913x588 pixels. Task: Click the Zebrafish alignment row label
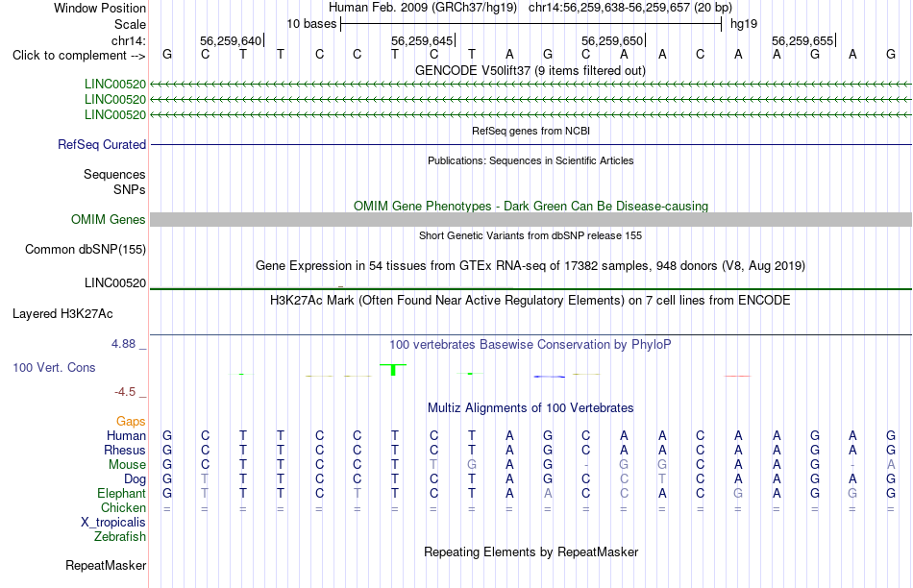pyautogui.click(x=120, y=537)
